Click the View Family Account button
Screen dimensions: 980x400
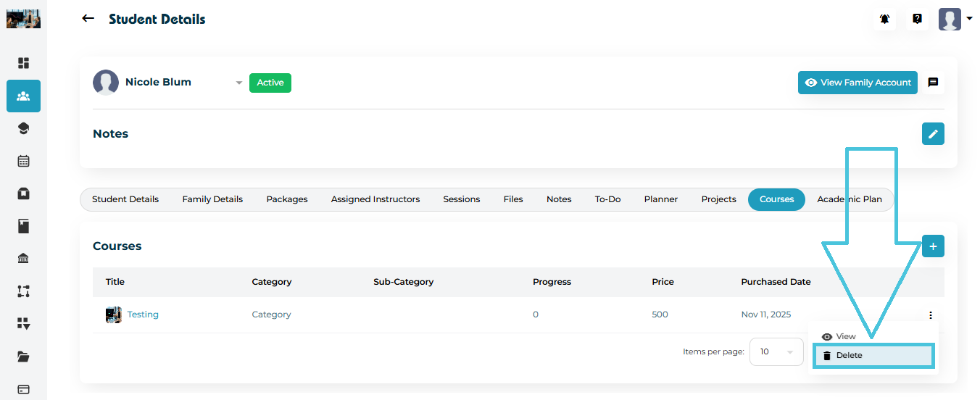pyautogui.click(x=857, y=83)
